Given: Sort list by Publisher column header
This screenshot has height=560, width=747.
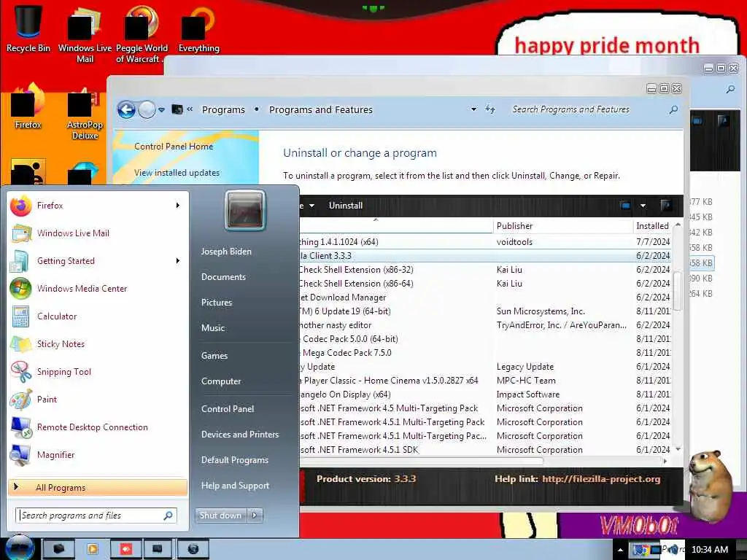Looking at the screenshot, I should coord(562,226).
